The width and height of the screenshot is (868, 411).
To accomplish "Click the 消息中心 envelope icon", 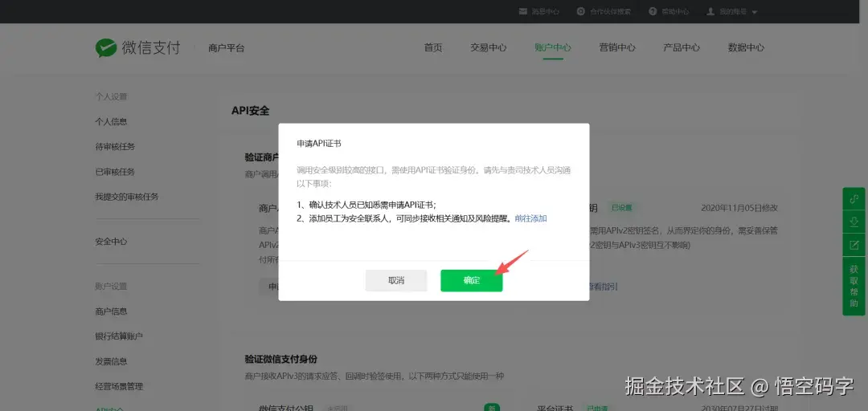I will [523, 11].
